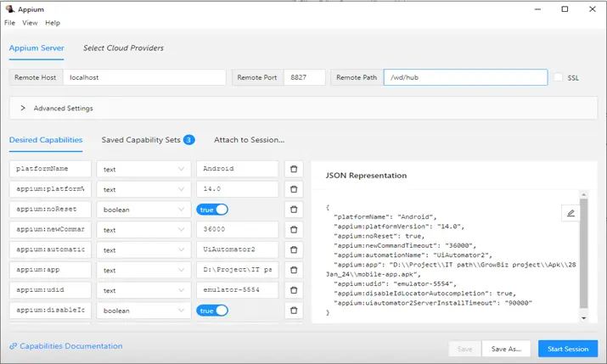This screenshot has height=364, width=607.
Task: Click the appium:noReset name field
Action: [50, 210]
